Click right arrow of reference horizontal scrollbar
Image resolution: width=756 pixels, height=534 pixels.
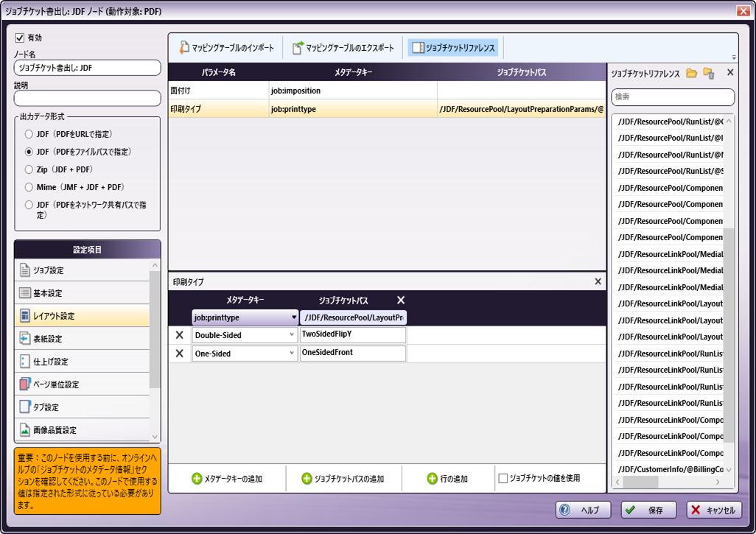point(718,482)
